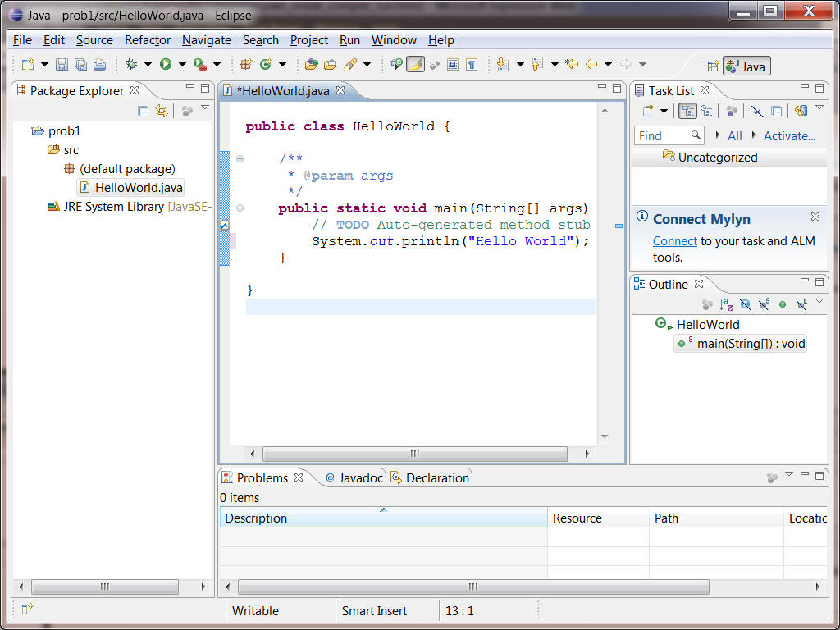The height and width of the screenshot is (630, 840).
Task: Click the New file wizard icon
Action: [x=28, y=65]
